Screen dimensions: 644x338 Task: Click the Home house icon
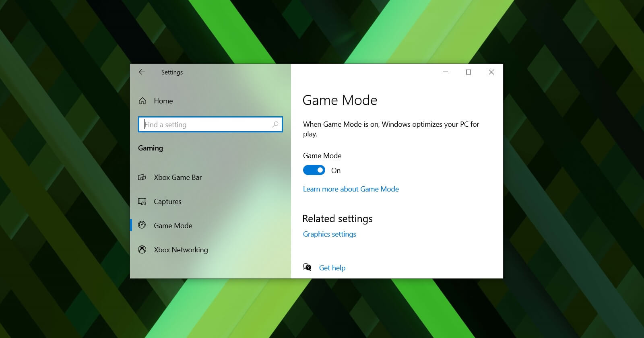(142, 101)
